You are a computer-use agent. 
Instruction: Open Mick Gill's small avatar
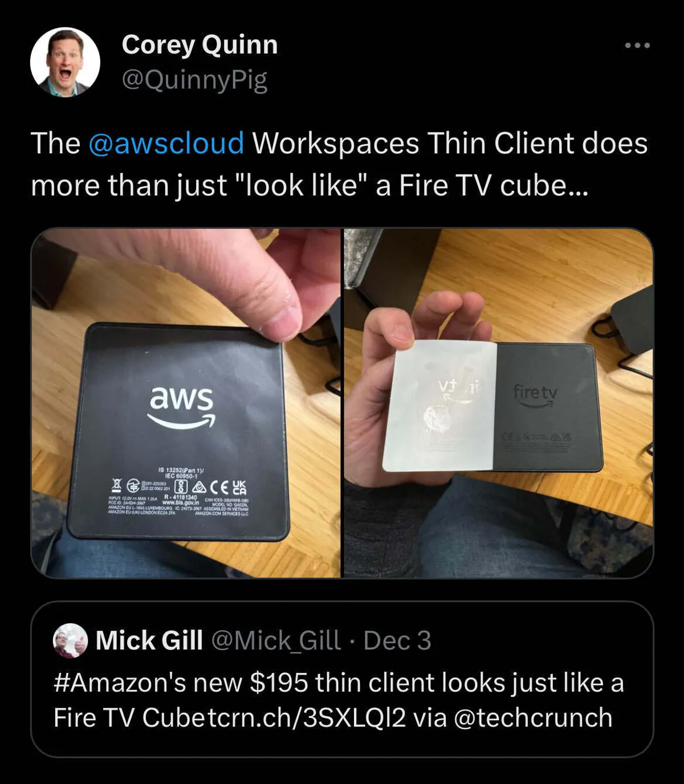(x=70, y=640)
